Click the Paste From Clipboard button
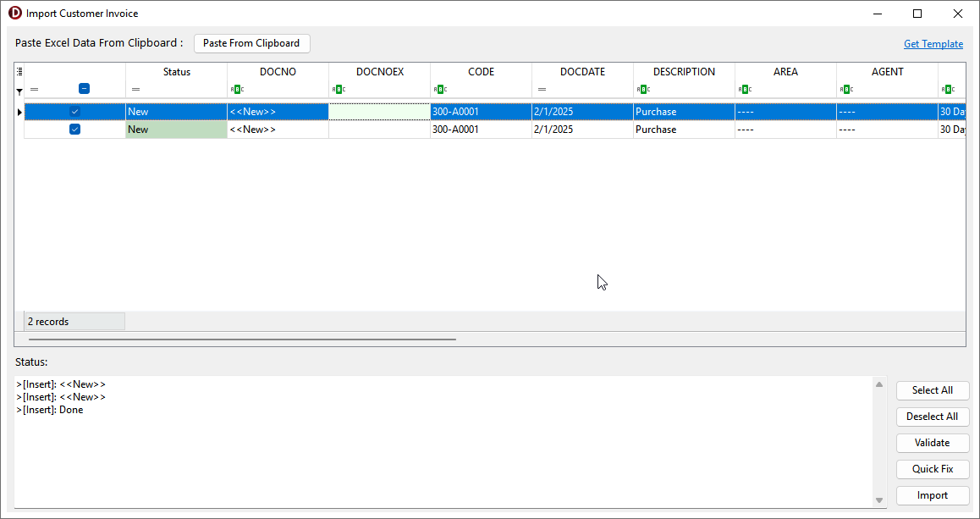The image size is (980, 519). coord(251,43)
